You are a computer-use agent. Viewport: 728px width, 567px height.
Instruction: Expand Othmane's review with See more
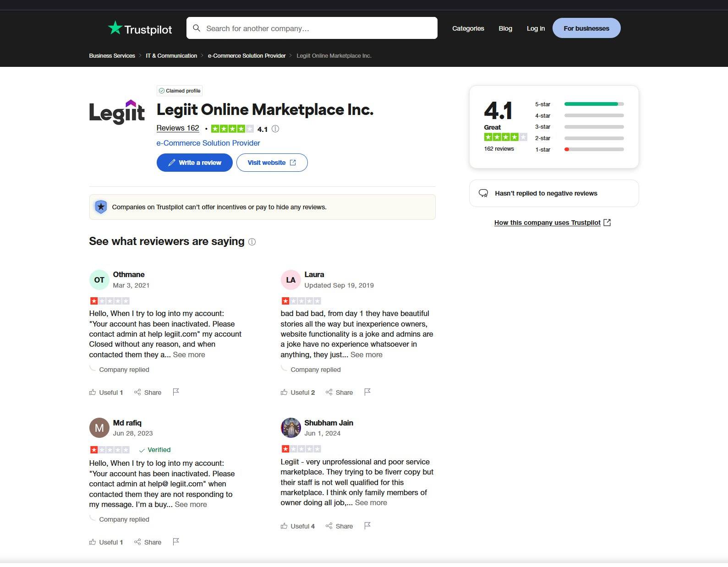[189, 354]
